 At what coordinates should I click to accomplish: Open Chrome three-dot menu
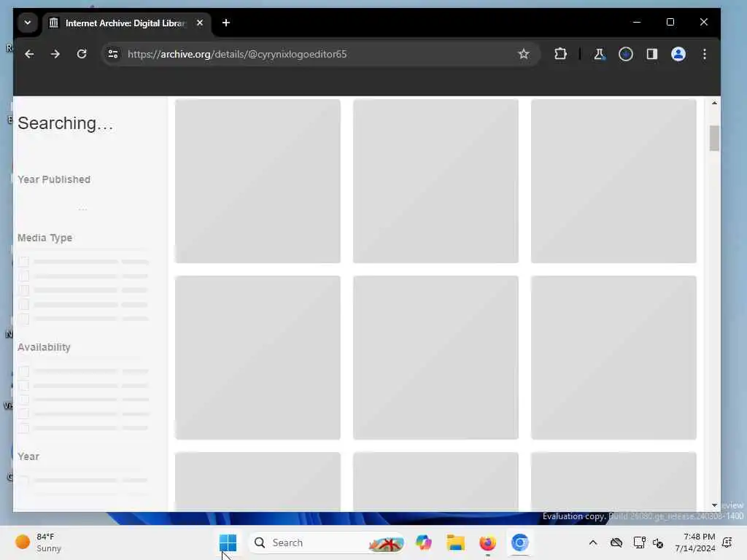tap(705, 54)
